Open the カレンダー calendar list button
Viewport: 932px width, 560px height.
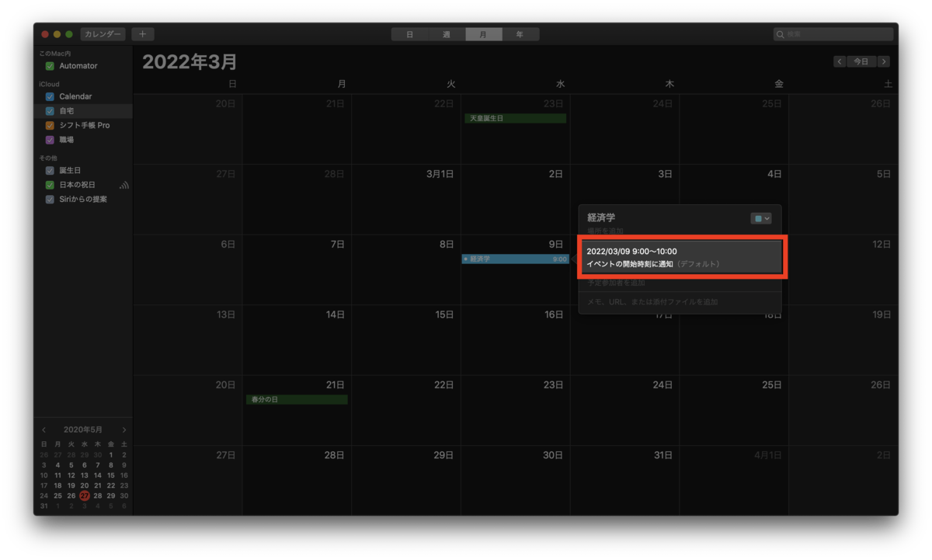[x=103, y=34]
